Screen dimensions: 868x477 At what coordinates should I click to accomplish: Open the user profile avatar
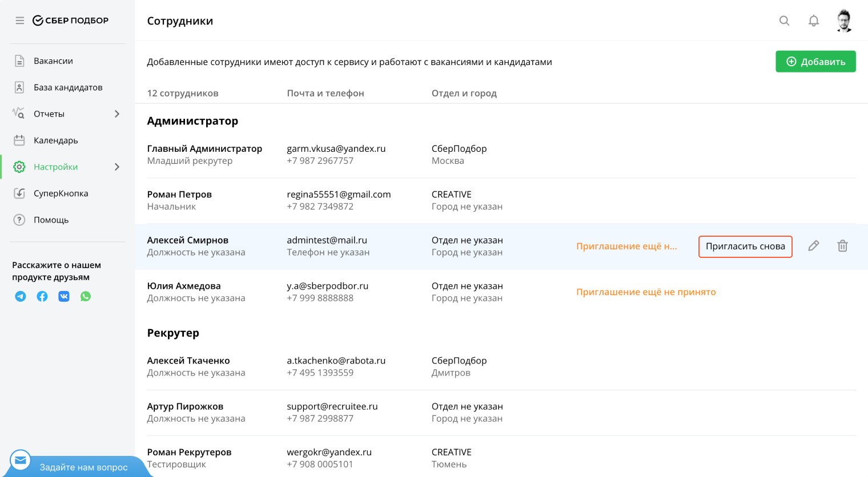click(844, 21)
